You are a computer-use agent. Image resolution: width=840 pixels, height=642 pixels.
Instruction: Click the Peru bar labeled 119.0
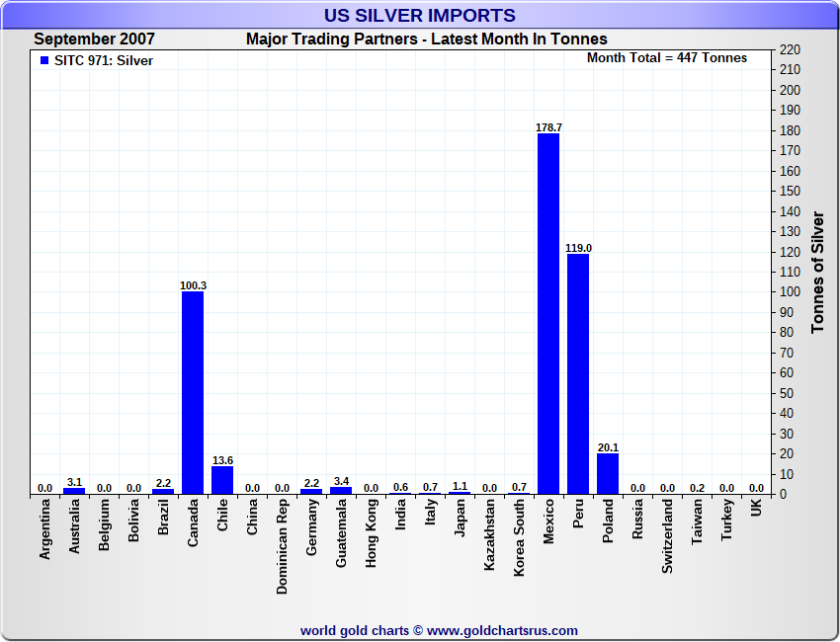coord(578,373)
